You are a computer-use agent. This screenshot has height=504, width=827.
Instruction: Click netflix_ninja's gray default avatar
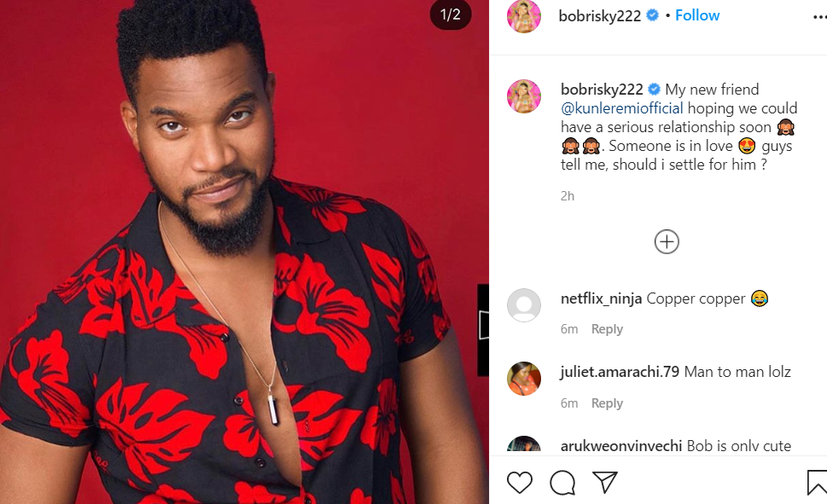pos(524,305)
